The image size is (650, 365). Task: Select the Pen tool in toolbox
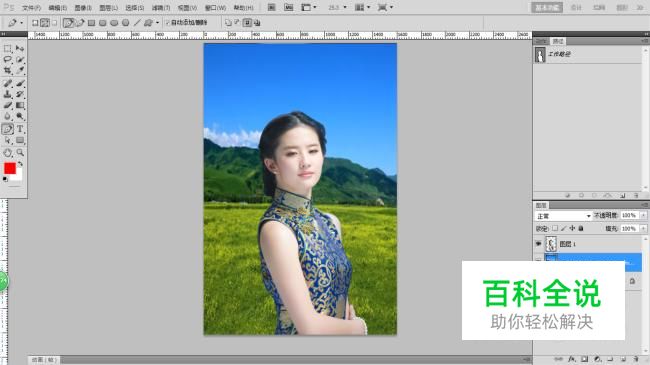point(7,129)
